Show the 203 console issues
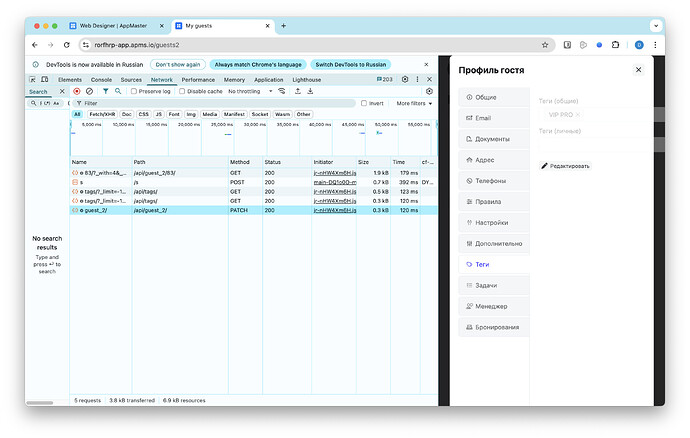Viewport: 690px width, 438px height. coord(385,80)
